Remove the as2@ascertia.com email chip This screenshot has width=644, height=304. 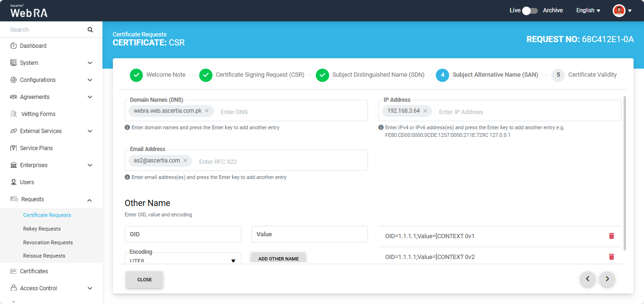pyautogui.click(x=185, y=161)
